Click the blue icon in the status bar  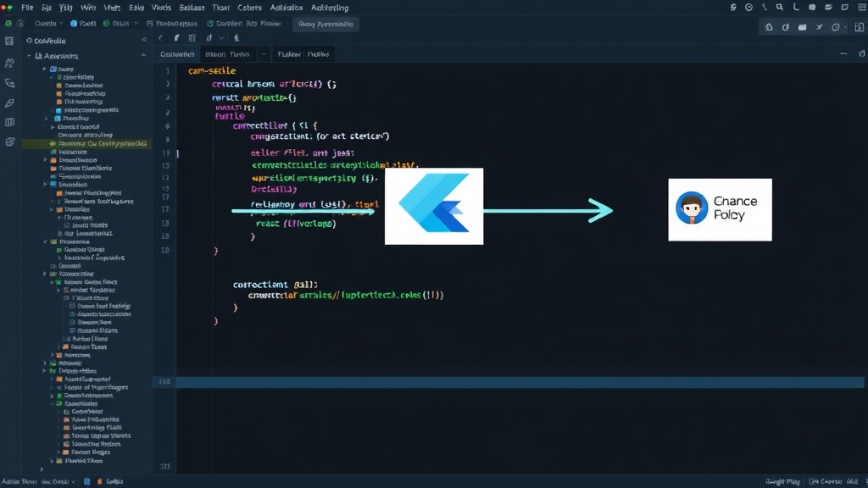(x=87, y=481)
